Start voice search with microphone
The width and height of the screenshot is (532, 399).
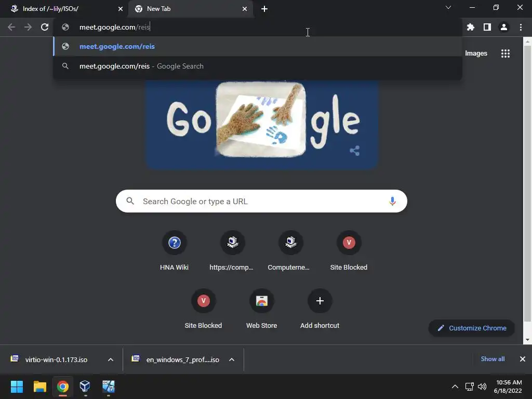coord(392,201)
